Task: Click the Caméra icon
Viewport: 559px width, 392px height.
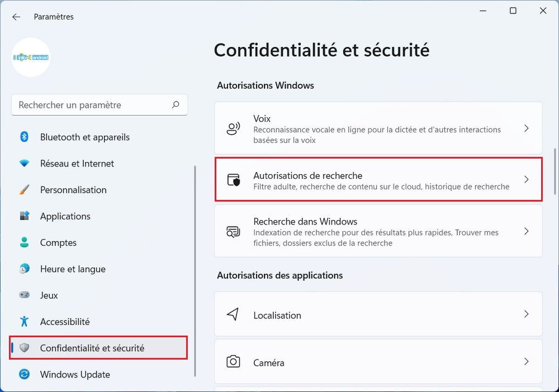Action: (x=233, y=362)
